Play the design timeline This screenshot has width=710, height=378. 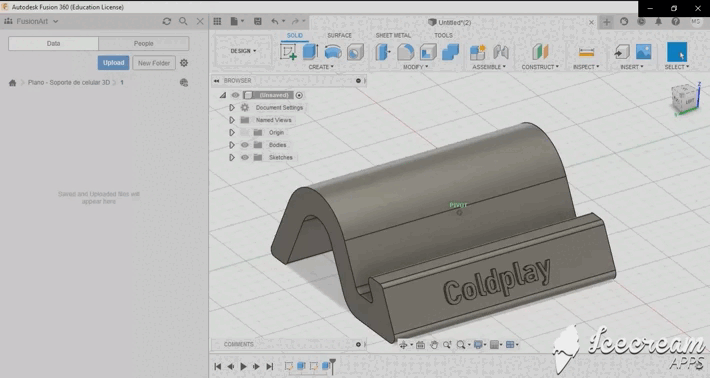pos(243,366)
